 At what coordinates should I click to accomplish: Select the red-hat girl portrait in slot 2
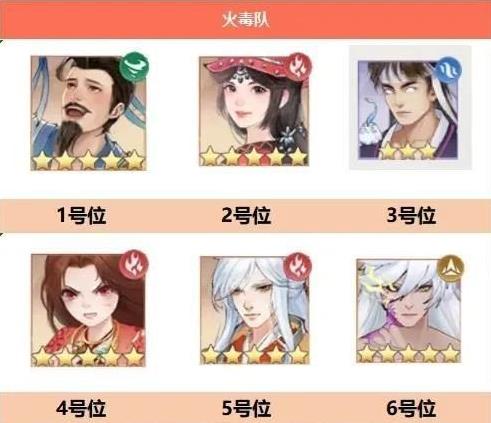click(x=254, y=111)
